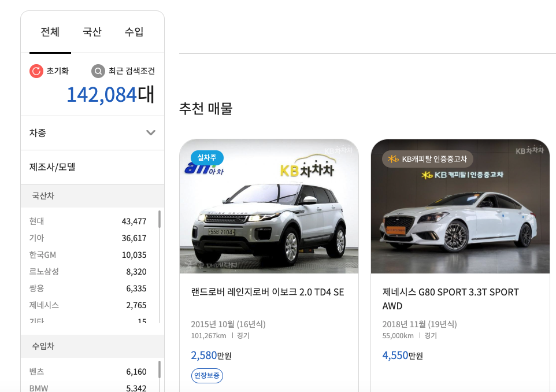Viewport: 556px width, 392px height.
Task: Open 랜드로버 레인지로버 이보크 2.0 TD4 SE title
Action: click(x=268, y=293)
